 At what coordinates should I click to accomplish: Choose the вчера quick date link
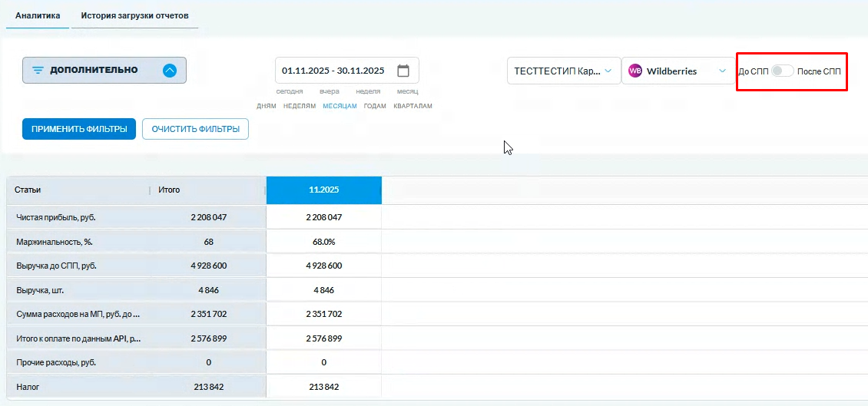coord(330,91)
